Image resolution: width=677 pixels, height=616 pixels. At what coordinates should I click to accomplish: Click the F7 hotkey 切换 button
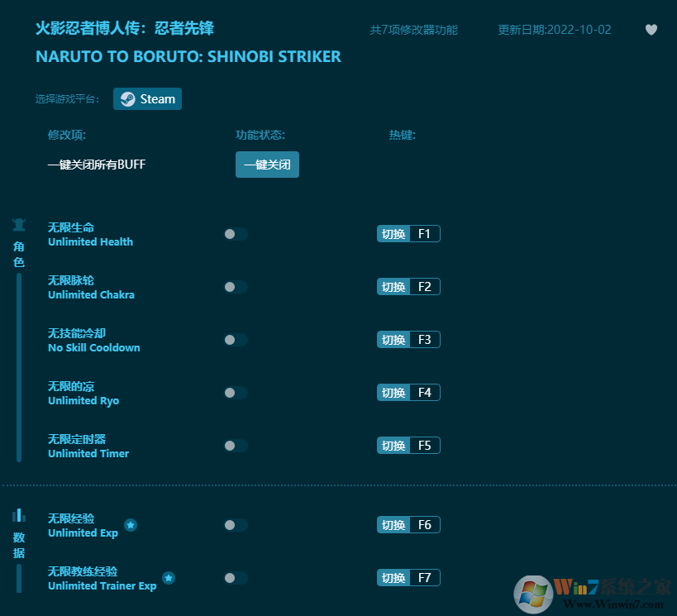393,578
